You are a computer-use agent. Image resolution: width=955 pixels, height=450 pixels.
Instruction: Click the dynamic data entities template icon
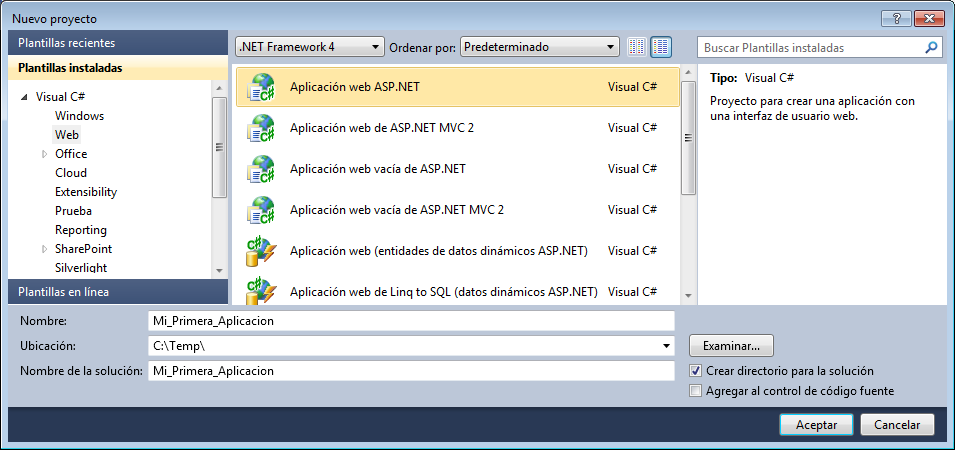click(260, 251)
